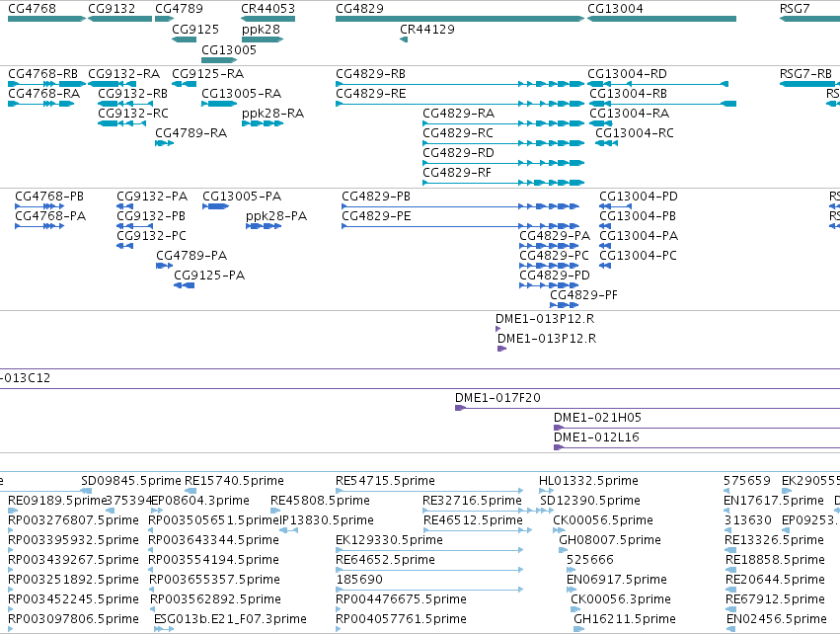Viewport: 840px width, 634px height.
Task: Select the CR44129 gene label
Action: 427,29
